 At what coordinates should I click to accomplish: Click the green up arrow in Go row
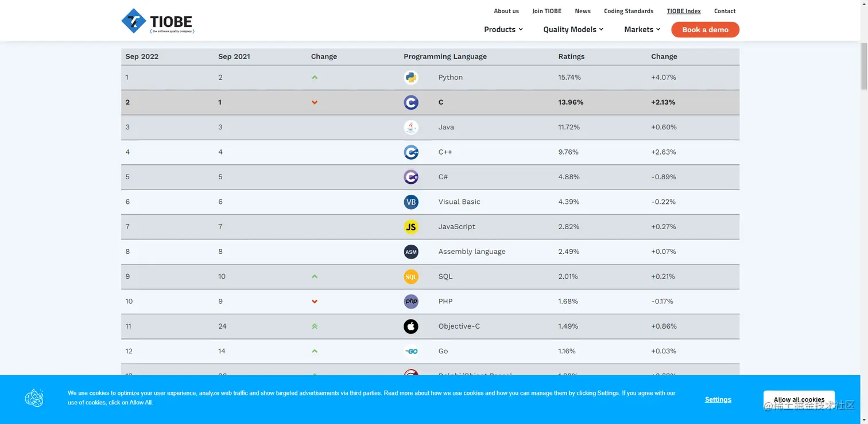pos(315,351)
